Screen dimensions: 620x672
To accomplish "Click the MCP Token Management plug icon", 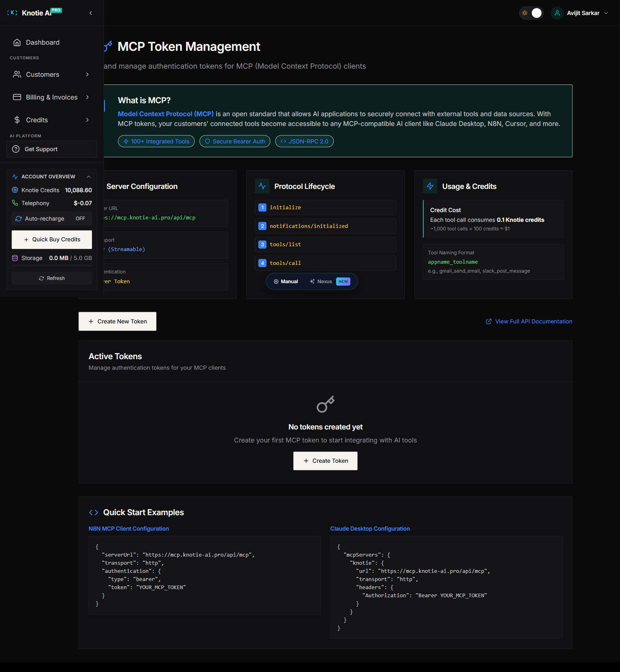I will tap(108, 46).
